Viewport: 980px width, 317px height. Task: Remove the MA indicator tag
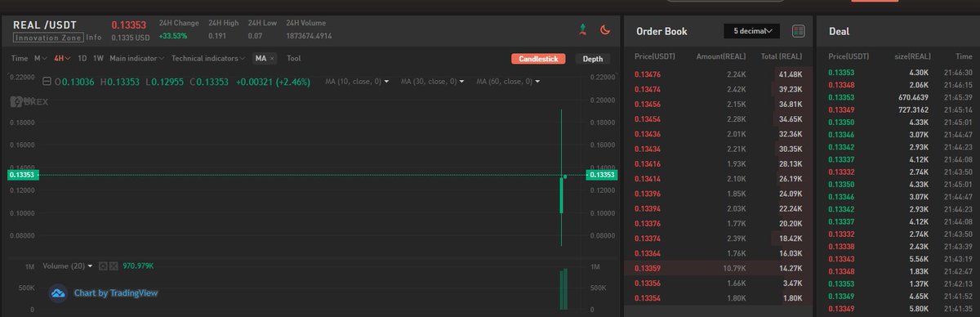[x=272, y=59]
